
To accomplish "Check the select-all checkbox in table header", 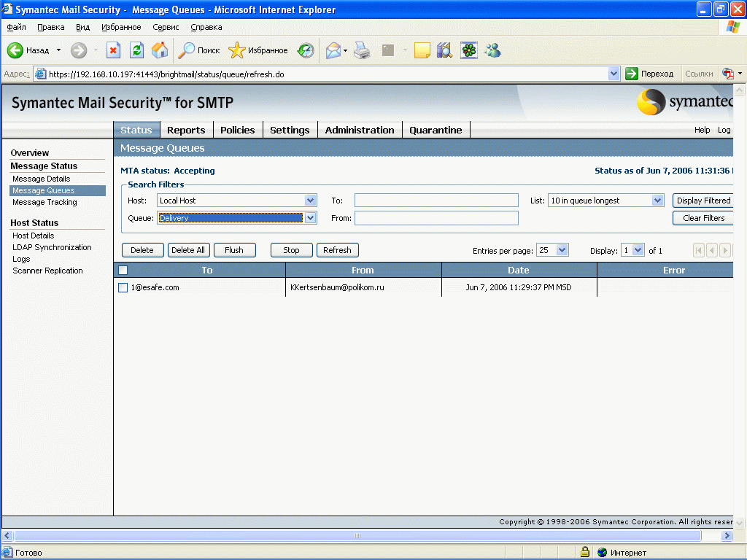I will (x=123, y=271).
